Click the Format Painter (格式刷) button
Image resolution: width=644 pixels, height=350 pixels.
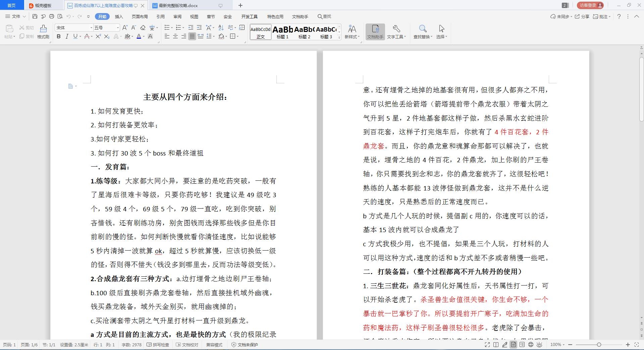tap(43, 32)
